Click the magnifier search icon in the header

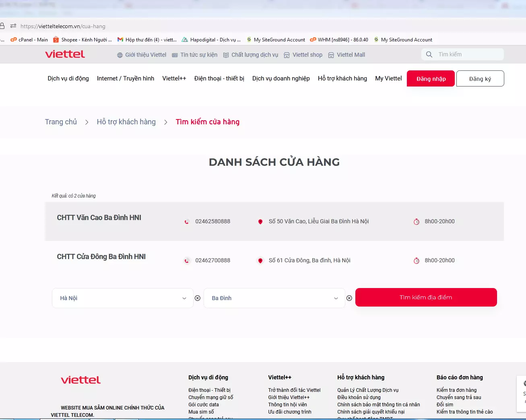[x=429, y=54]
